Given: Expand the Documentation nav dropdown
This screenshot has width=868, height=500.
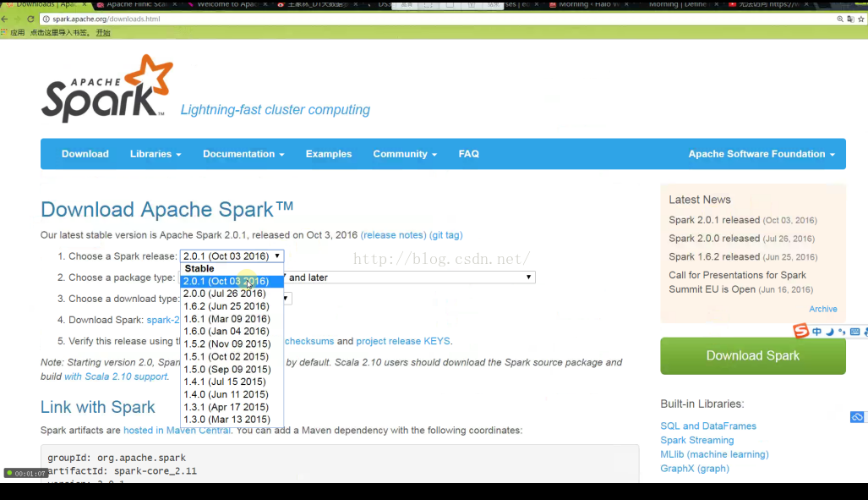Looking at the screenshot, I should 243,154.
